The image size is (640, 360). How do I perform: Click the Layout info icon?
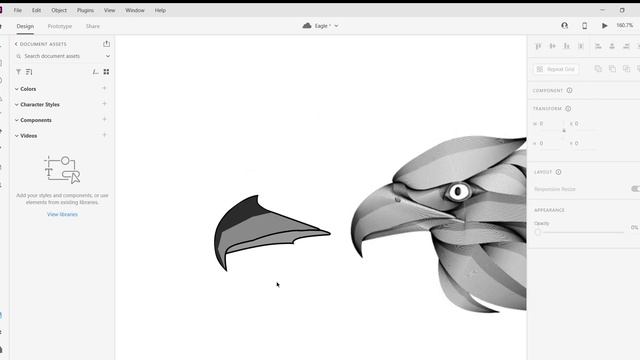(x=558, y=172)
